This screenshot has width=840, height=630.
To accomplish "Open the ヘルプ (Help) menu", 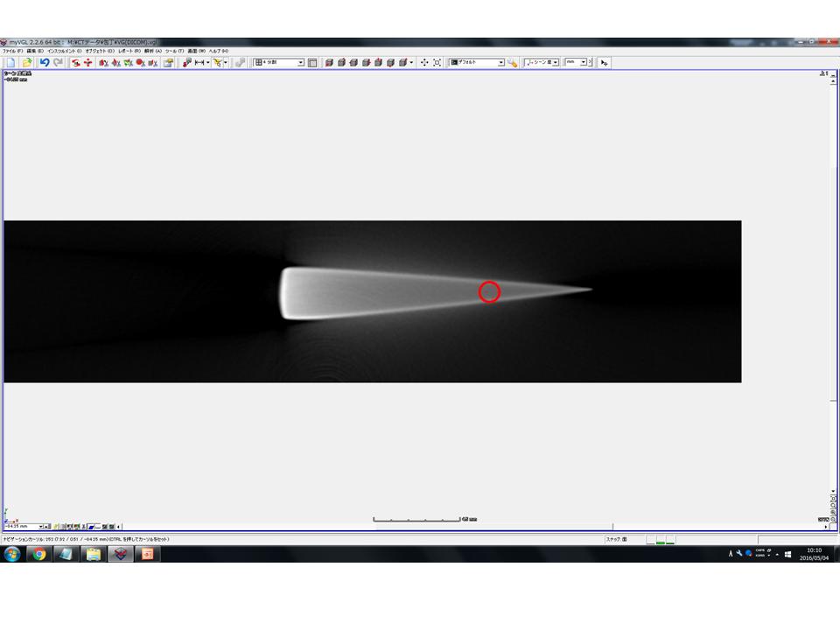I will [219, 52].
